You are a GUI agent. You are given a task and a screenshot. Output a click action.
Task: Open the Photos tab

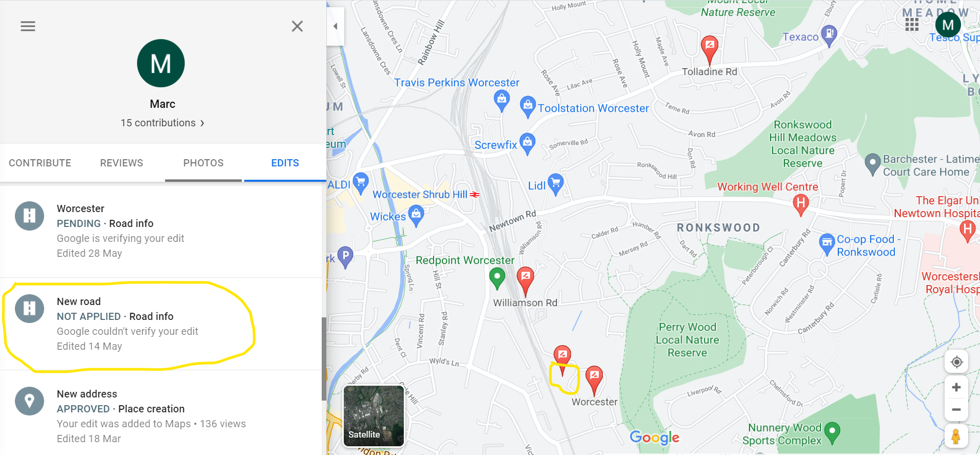[x=203, y=163]
